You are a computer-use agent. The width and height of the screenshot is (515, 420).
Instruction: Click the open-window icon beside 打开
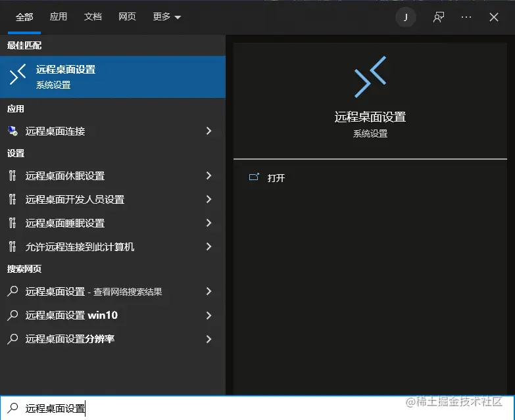click(254, 177)
